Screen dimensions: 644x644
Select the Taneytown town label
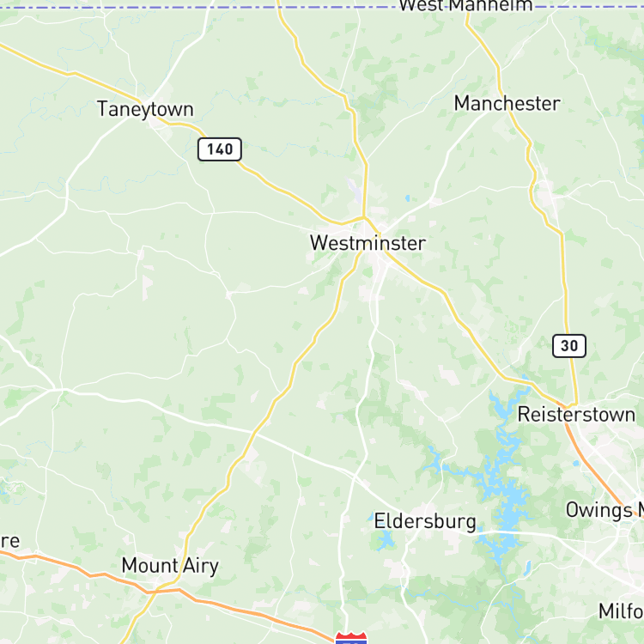tap(145, 109)
